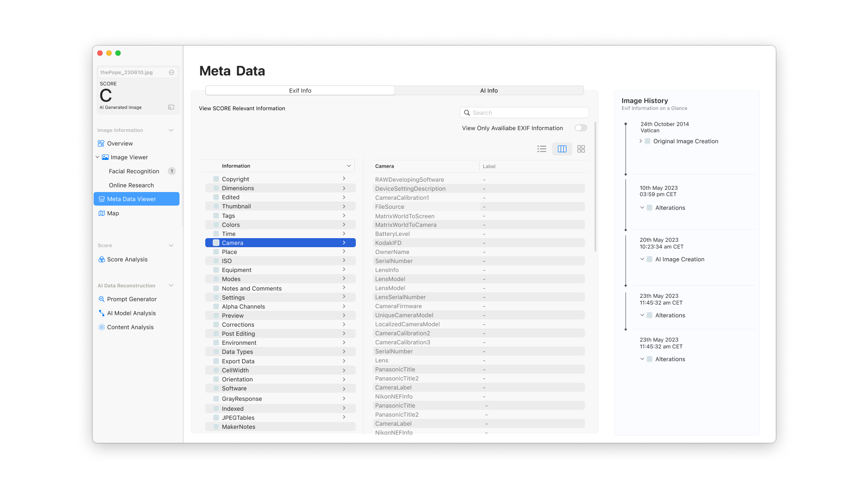Switch to the AI Info tab
The height and width of the screenshot is (488, 868).
click(489, 90)
